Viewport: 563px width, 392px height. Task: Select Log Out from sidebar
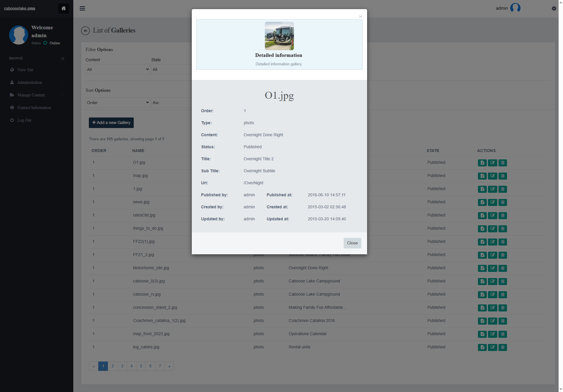[x=24, y=120]
